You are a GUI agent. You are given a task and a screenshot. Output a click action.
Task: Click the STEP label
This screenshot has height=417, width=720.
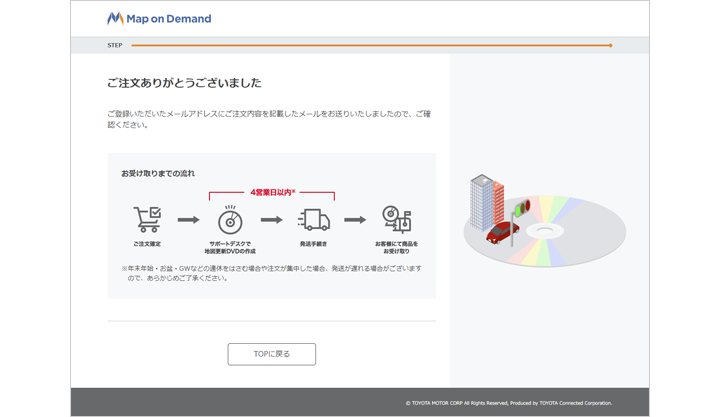(115, 45)
